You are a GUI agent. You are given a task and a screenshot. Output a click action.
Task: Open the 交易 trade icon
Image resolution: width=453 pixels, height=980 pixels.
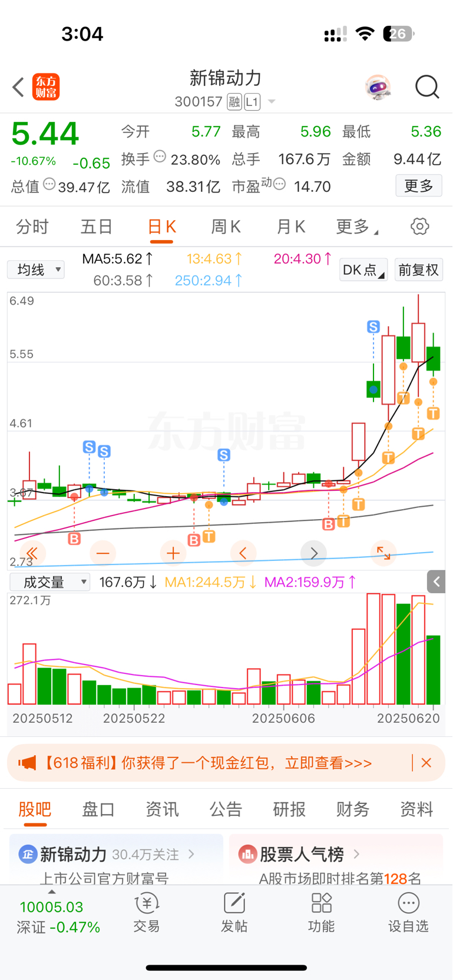[x=146, y=913]
